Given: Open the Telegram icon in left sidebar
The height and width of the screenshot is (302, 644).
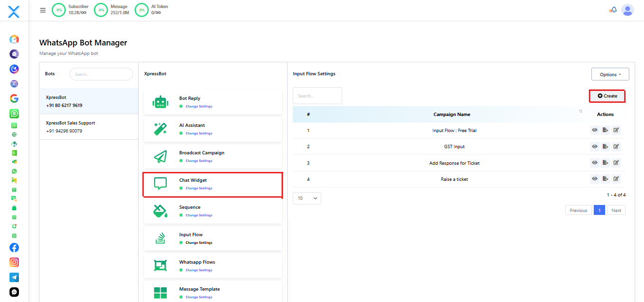Looking at the screenshot, I should [x=14, y=277].
